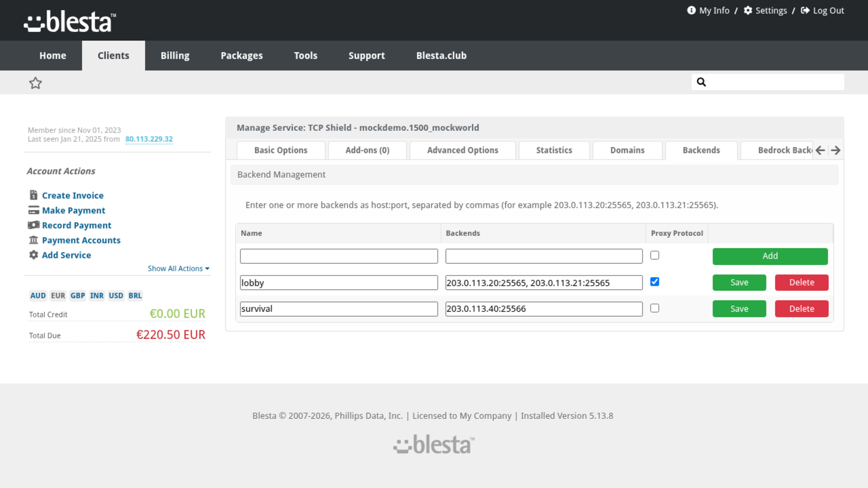Open the Packages menu
Viewport: 868px width, 488px height.
(241, 56)
